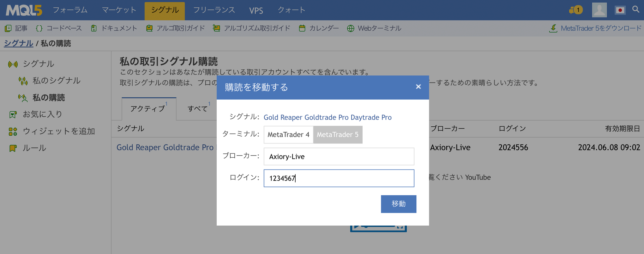
Task: Open the シグナル top menu tab
Action: pos(165,11)
